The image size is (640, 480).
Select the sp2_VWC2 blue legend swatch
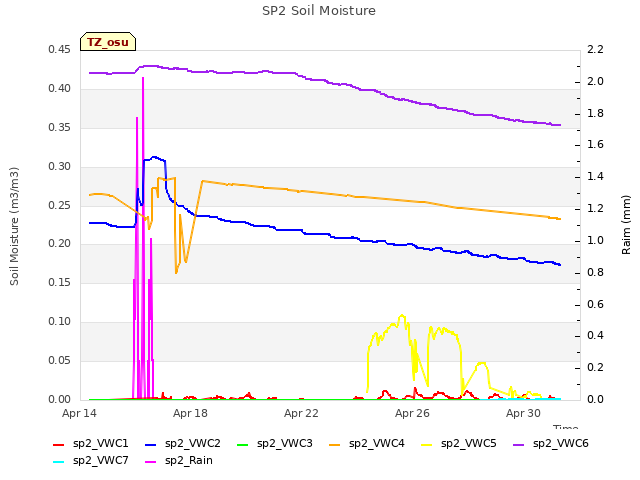pos(151,444)
